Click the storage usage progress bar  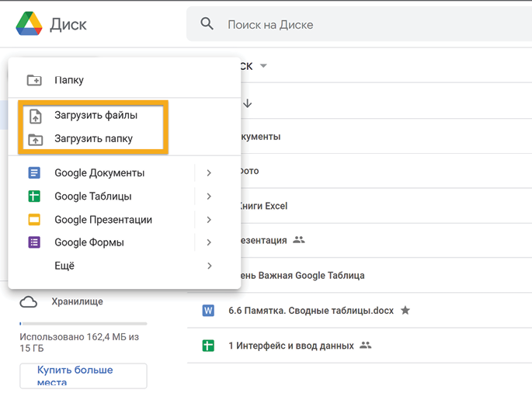(x=83, y=322)
